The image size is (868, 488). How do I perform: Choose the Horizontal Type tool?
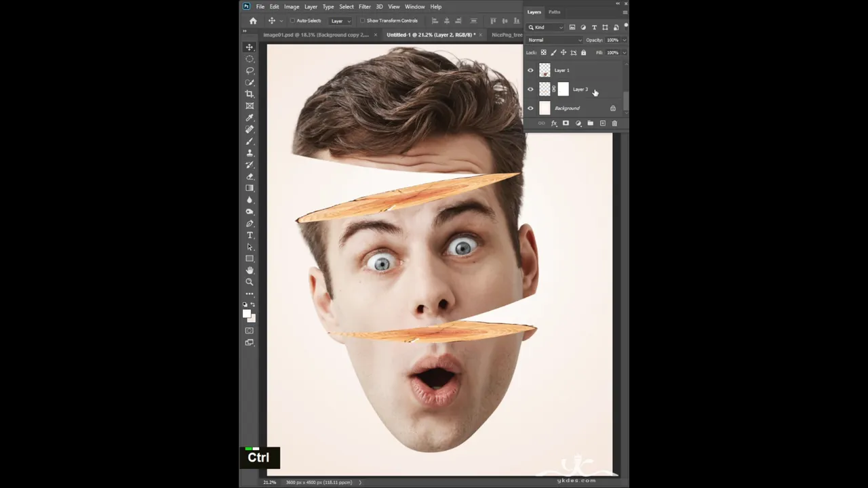(250, 235)
